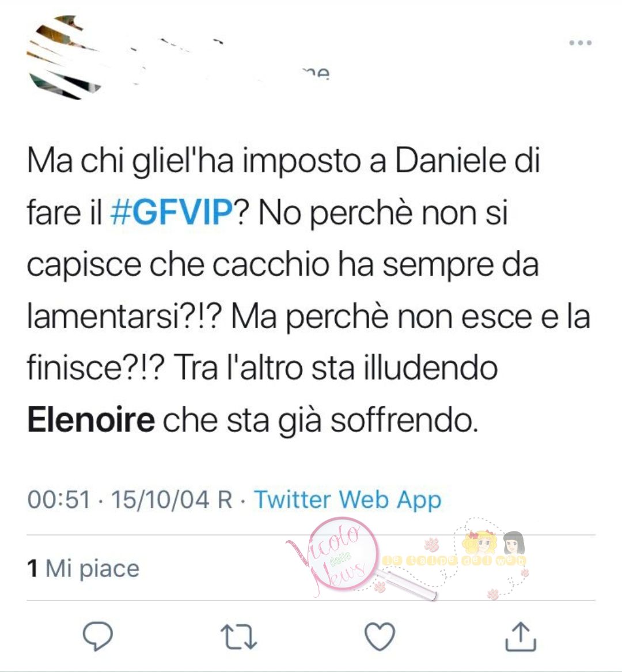Open the #GFVIP hashtag
Image resolution: width=622 pixels, height=672 pixels.
(172, 212)
